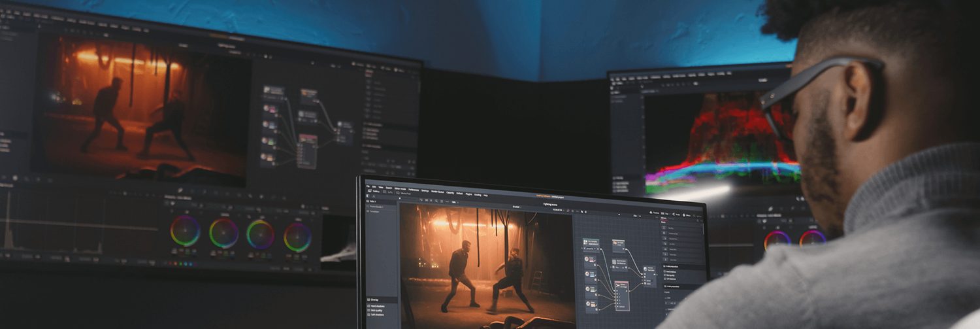Adjust the third color wheel on left monitor

tap(260, 234)
